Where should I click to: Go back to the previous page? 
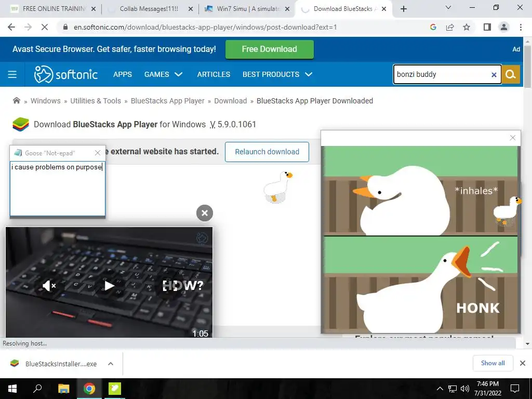point(11,27)
